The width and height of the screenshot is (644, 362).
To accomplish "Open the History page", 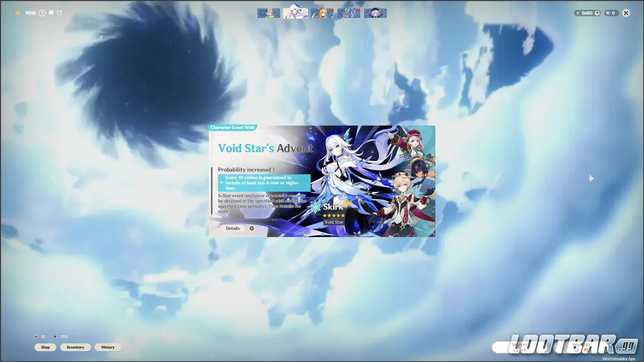I will pos(108,347).
